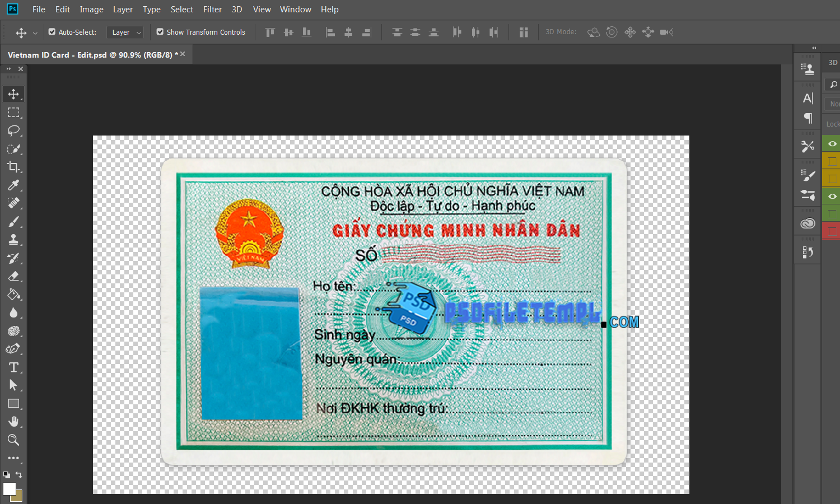This screenshot has height=504, width=840.
Task: Click the 3D Rotate mode icon
Action: pos(594,32)
